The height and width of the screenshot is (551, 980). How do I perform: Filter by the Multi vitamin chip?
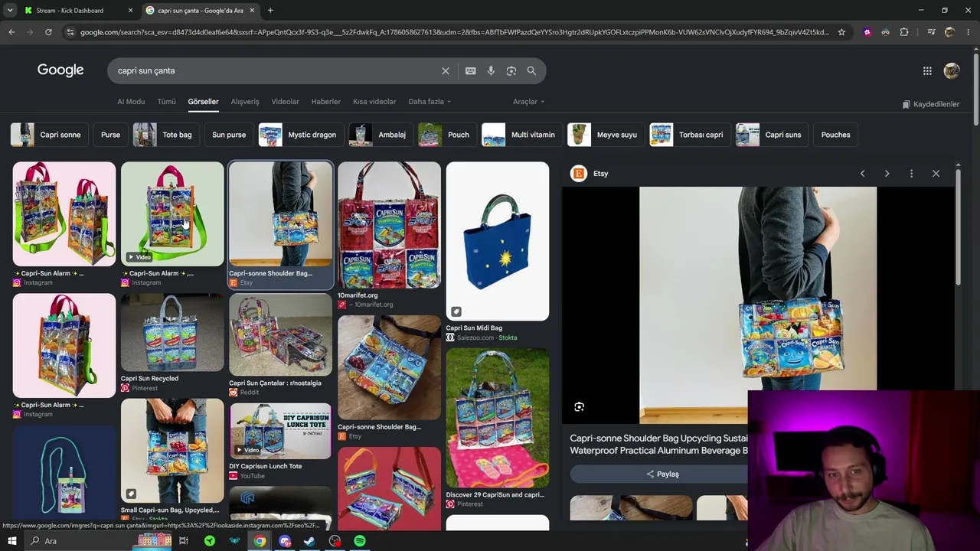point(522,135)
